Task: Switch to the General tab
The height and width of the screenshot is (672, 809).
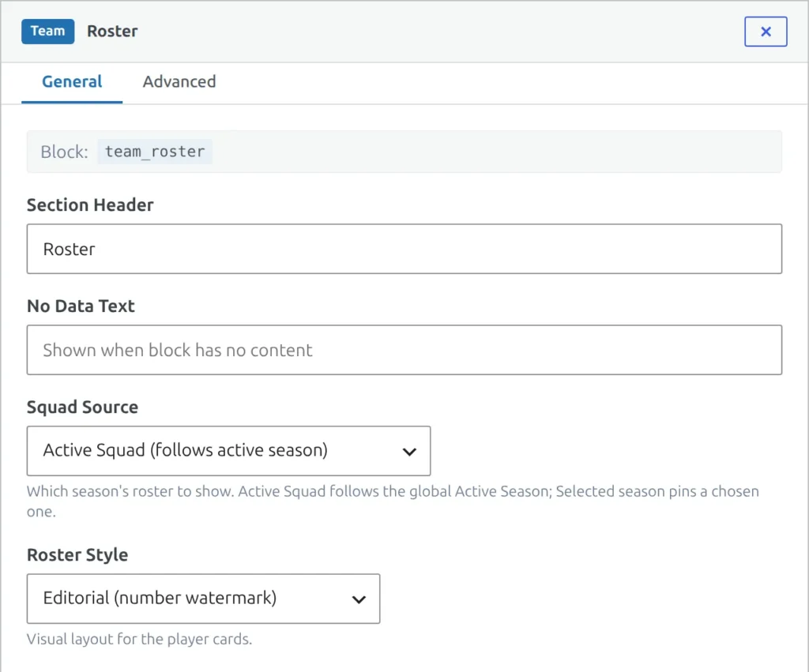Action: (72, 81)
